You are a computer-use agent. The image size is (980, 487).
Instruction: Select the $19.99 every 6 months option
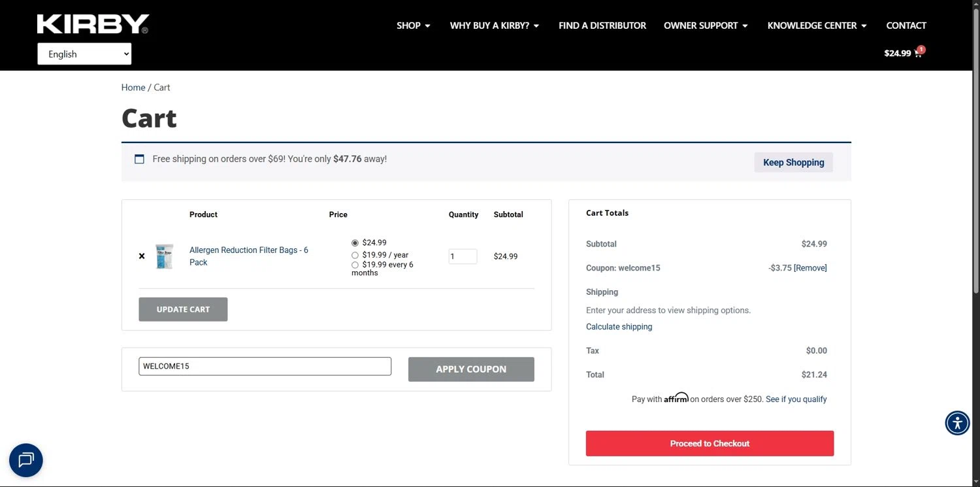[355, 265]
